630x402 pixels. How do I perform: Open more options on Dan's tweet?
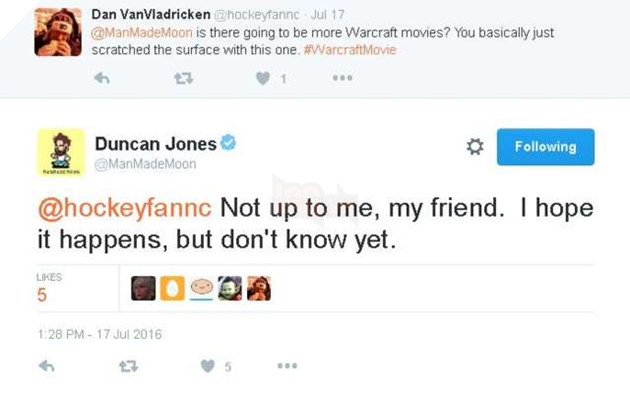tap(343, 77)
